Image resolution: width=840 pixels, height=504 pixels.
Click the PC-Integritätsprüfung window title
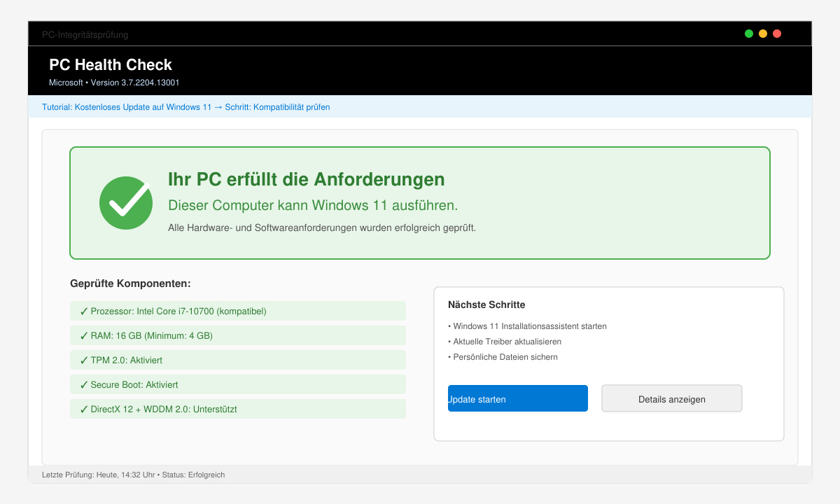click(x=85, y=34)
